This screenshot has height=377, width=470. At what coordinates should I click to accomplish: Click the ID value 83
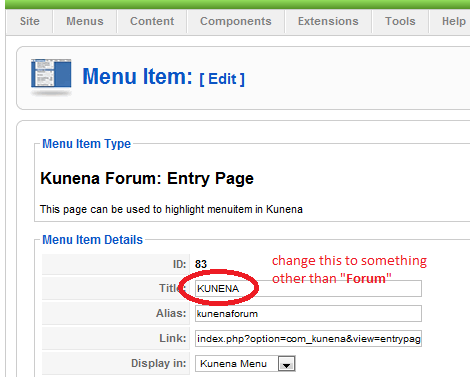point(201,264)
